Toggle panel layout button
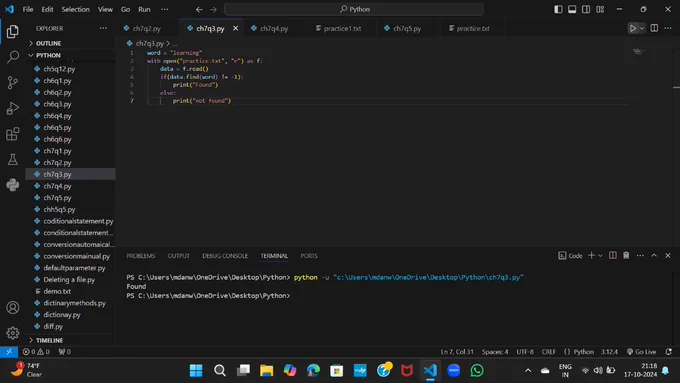The image size is (680, 383). (x=572, y=9)
